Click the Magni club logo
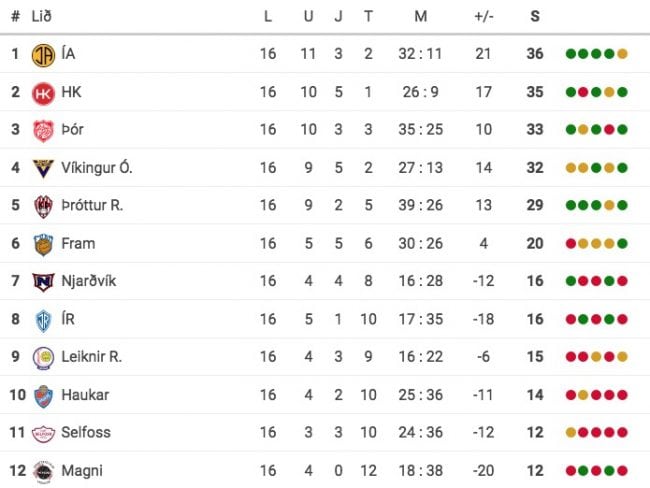This screenshot has width=650, height=488. point(43,471)
